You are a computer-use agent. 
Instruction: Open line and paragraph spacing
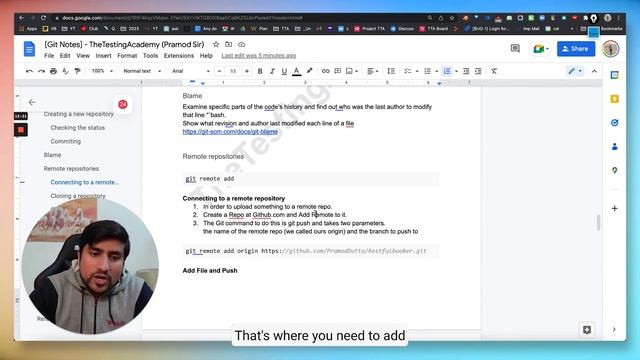point(391,71)
